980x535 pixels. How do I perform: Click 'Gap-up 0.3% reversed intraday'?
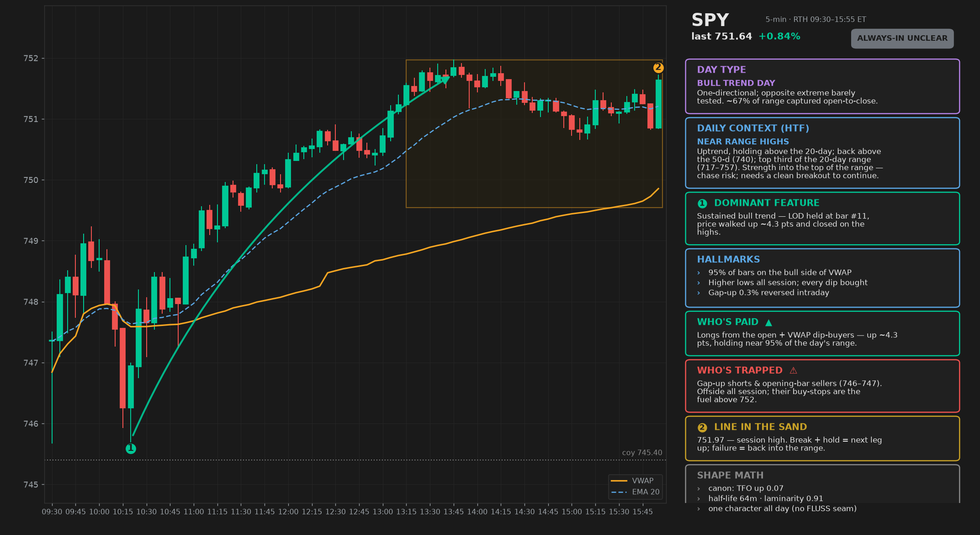tap(769, 293)
